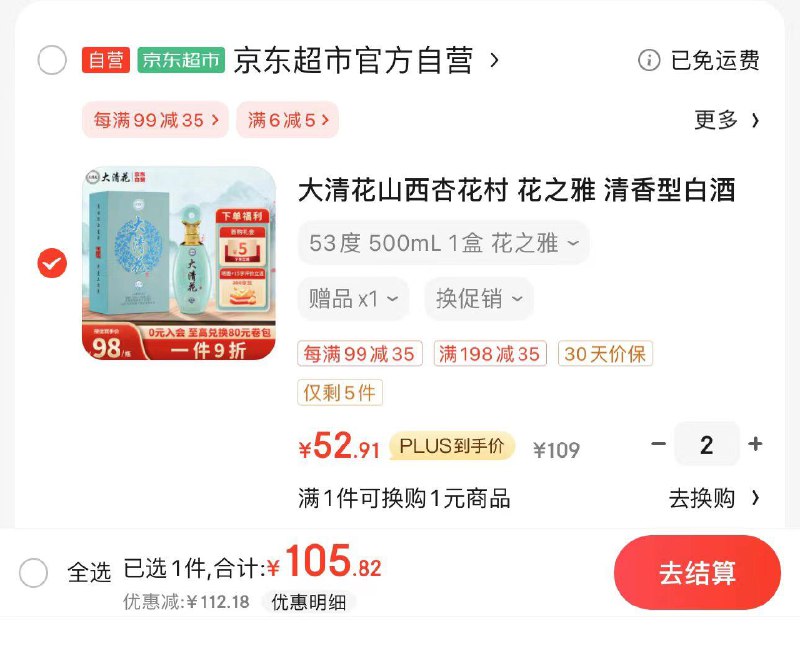Open the 每满99减35 coupon tag at top
Image resolution: width=800 pixels, height=646 pixels.
point(155,120)
